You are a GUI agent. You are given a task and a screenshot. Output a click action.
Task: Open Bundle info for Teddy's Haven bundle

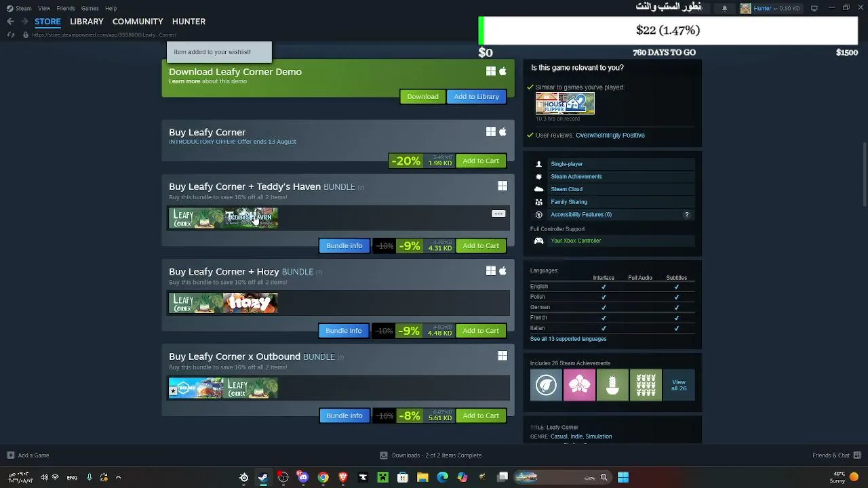click(344, 245)
